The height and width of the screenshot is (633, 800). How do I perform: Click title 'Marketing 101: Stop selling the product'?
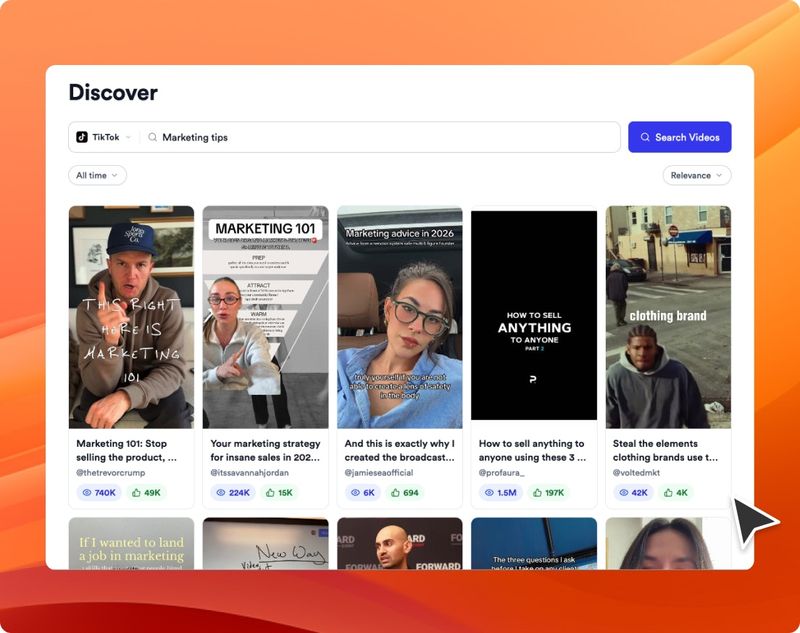coord(127,450)
